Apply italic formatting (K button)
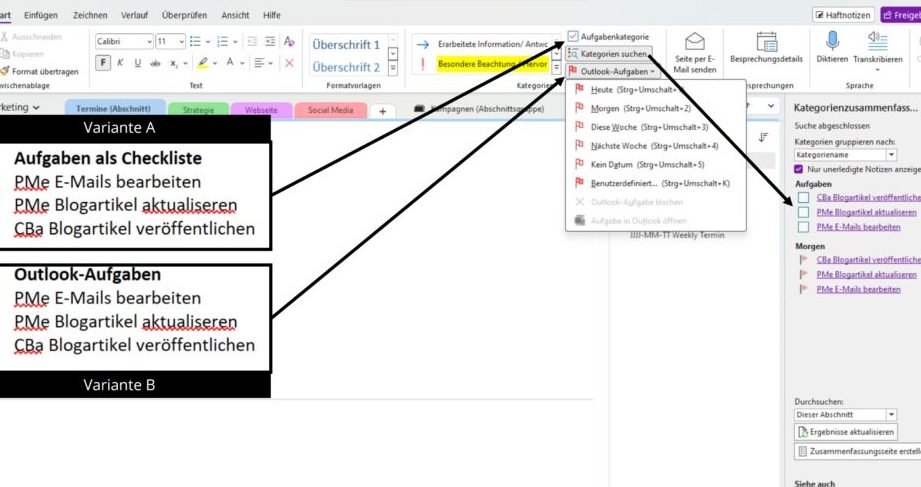This screenshot has height=487, width=921. click(x=120, y=63)
